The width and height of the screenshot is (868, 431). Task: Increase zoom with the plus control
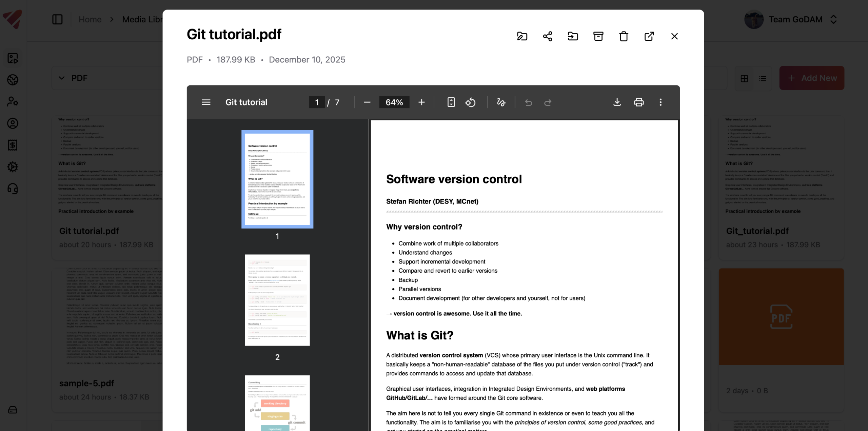421,102
